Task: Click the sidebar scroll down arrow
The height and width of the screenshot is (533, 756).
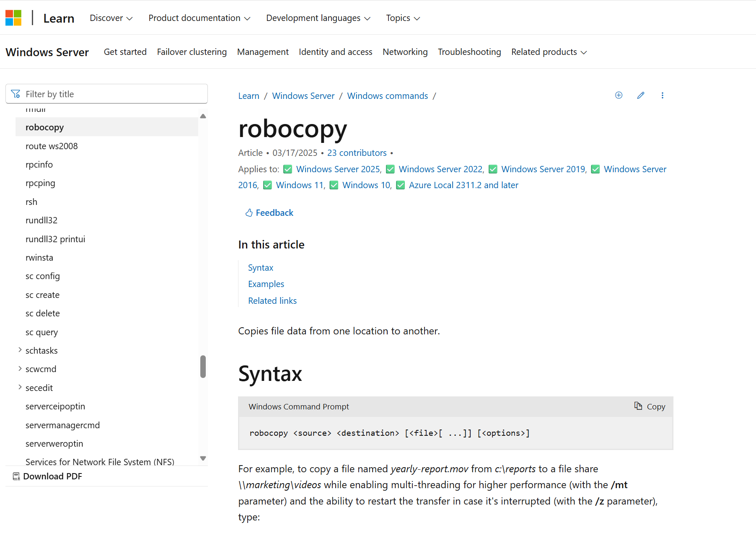Action: point(203,458)
